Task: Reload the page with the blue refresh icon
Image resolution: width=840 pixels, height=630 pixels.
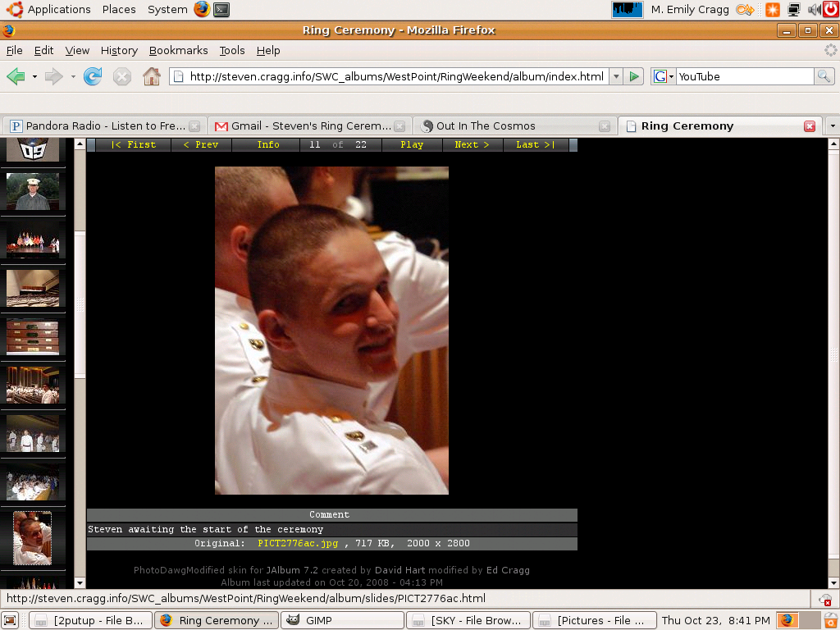Action: (x=92, y=76)
